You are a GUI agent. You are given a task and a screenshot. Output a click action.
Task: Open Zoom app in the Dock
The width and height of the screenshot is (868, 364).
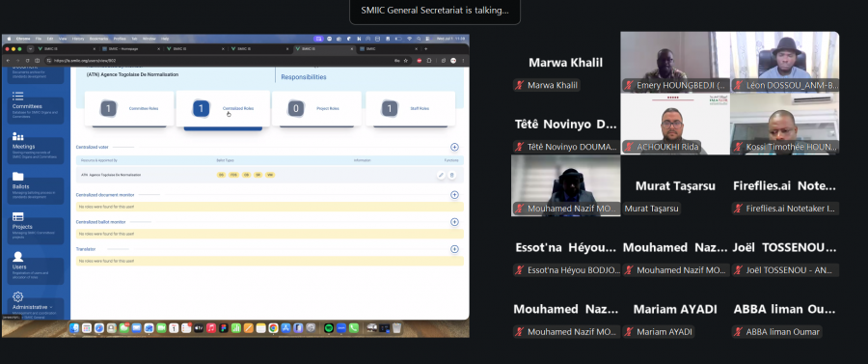[x=341, y=328]
